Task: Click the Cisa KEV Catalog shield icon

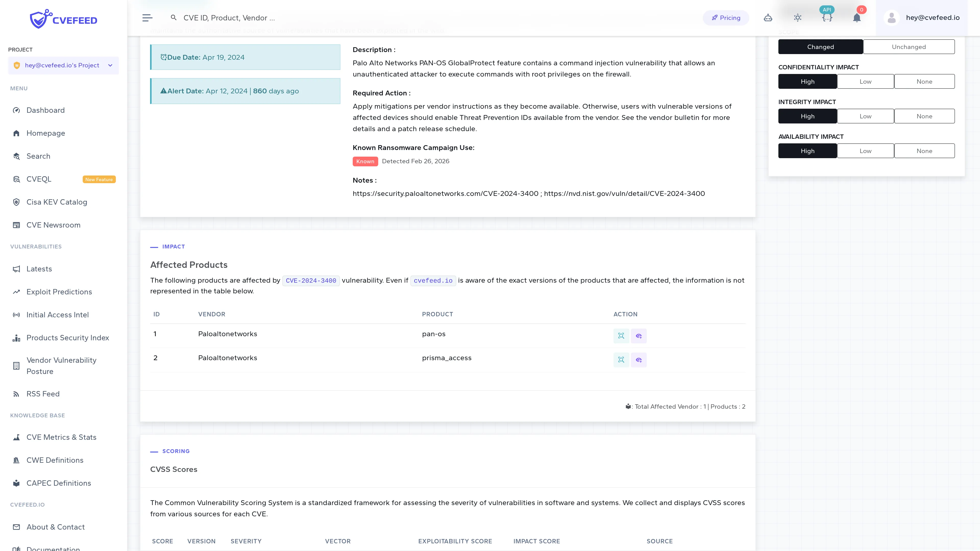Action: (16, 202)
